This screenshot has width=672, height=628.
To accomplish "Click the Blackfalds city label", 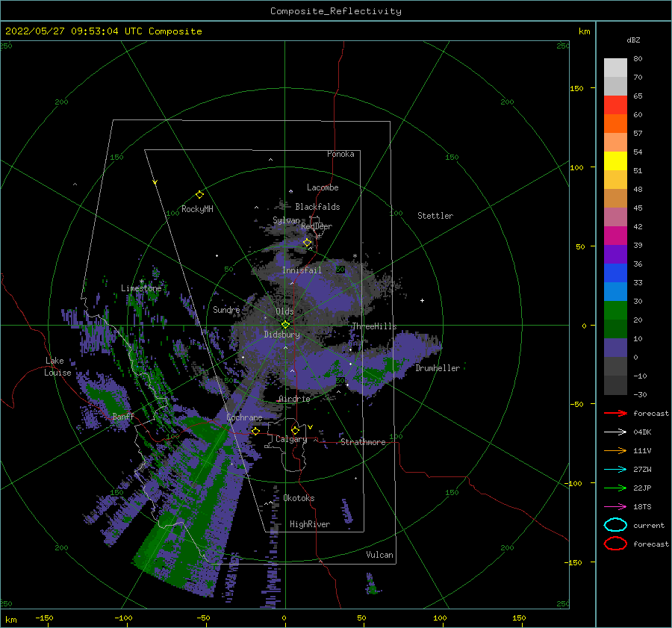I will pos(317,207).
